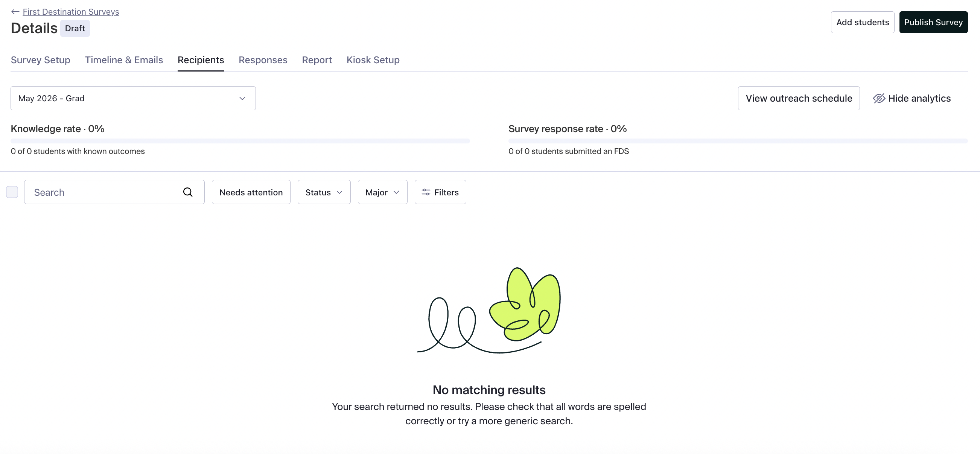This screenshot has height=454, width=980.
Task: Open the Major filter dropdown
Action: point(382,192)
